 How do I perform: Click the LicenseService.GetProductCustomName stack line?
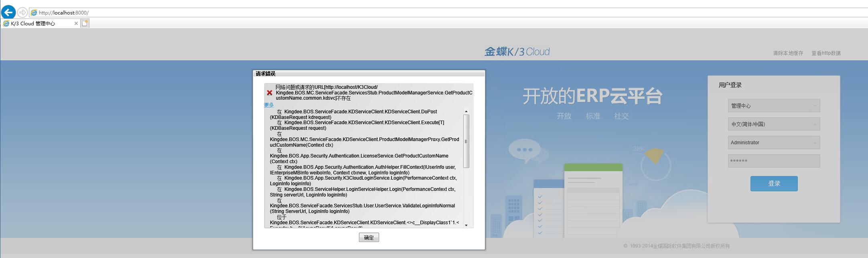pos(359,156)
